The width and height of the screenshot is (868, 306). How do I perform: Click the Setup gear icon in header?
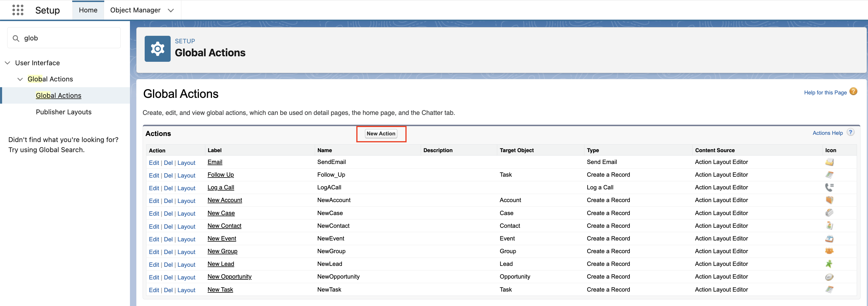[157, 49]
